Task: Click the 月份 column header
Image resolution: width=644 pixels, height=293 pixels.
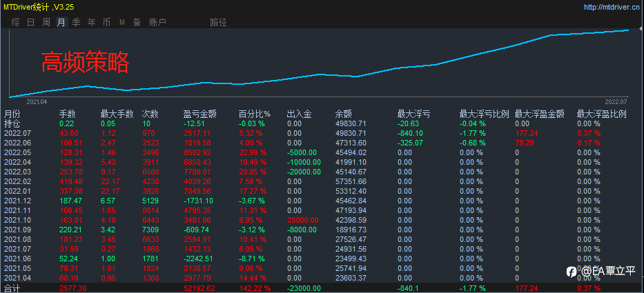Action: pos(12,114)
